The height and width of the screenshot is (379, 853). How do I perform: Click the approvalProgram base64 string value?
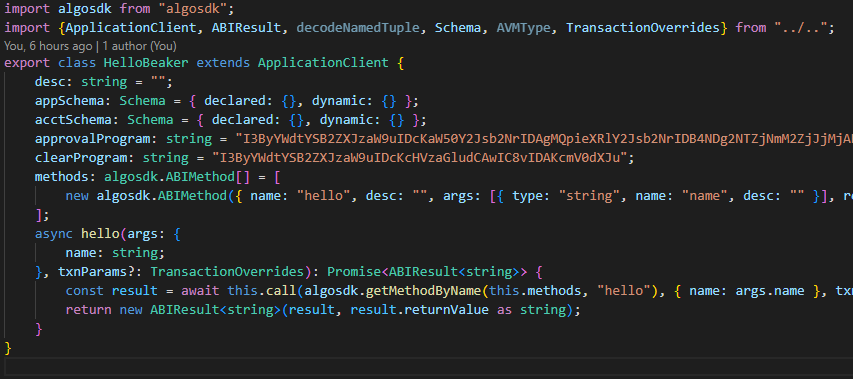(x=544, y=139)
